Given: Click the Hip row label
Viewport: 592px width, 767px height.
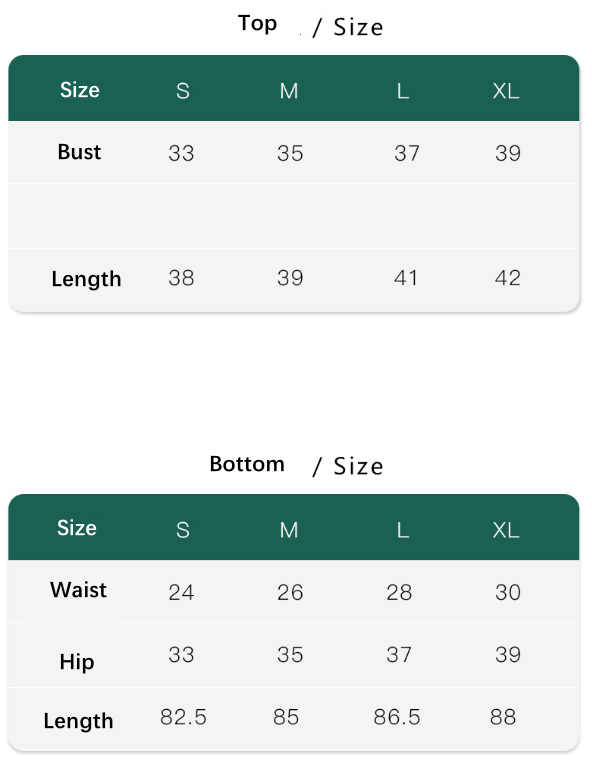Looking at the screenshot, I should pyautogui.click(x=77, y=662).
